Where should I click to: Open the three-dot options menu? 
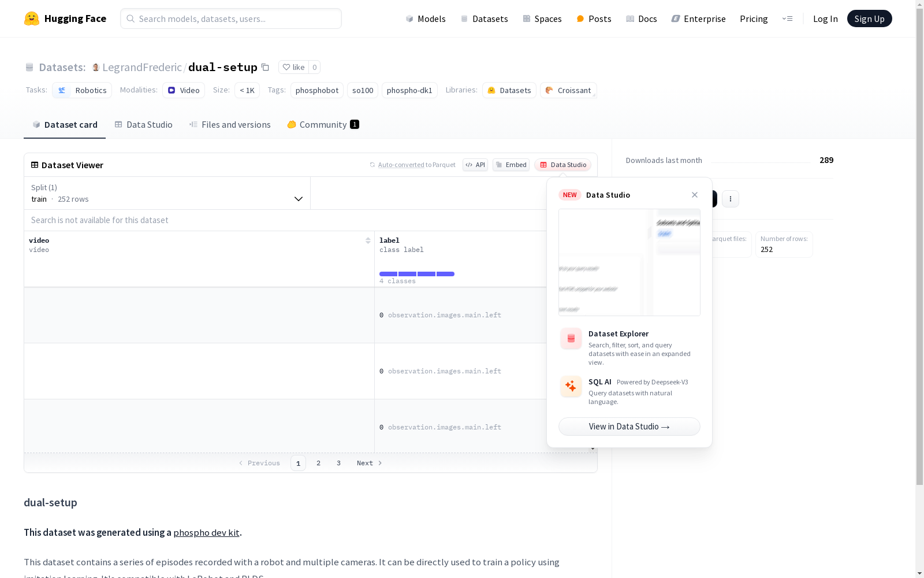[x=731, y=199]
